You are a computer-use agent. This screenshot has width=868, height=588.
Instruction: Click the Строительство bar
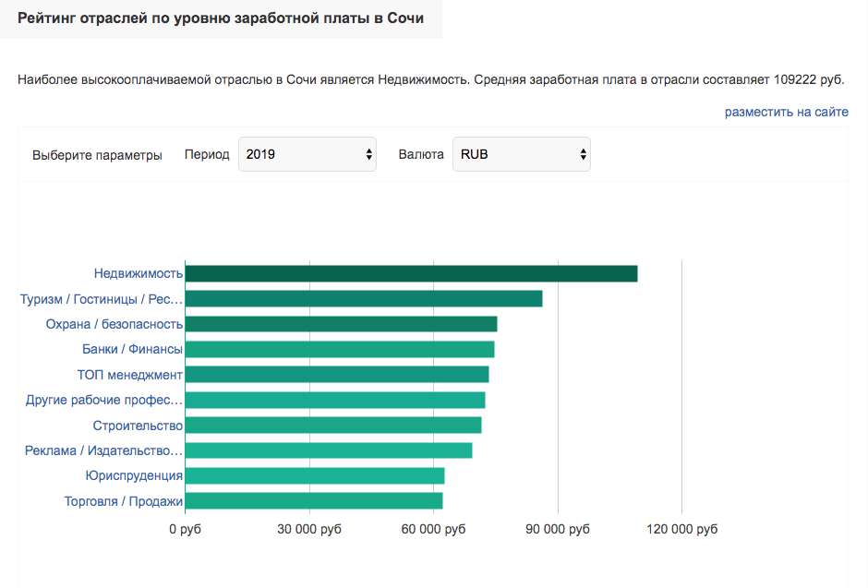(x=333, y=425)
